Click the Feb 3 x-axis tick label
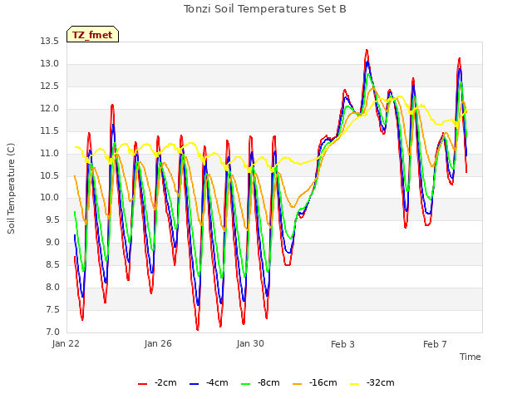This screenshot has height=399, width=532. click(342, 344)
